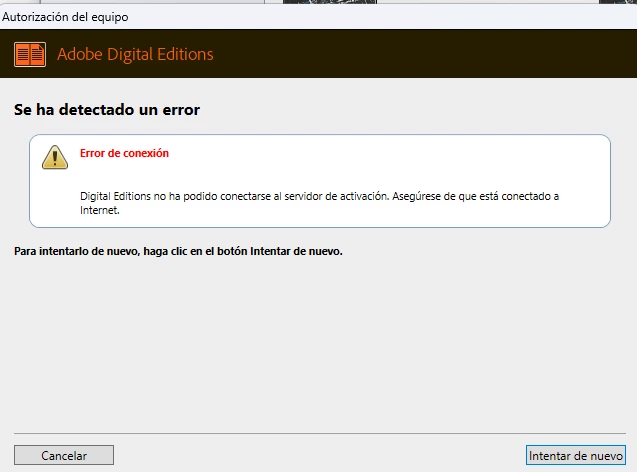
Task: Click the 'Adobe Digital Editions' header title
Action: tap(135, 54)
